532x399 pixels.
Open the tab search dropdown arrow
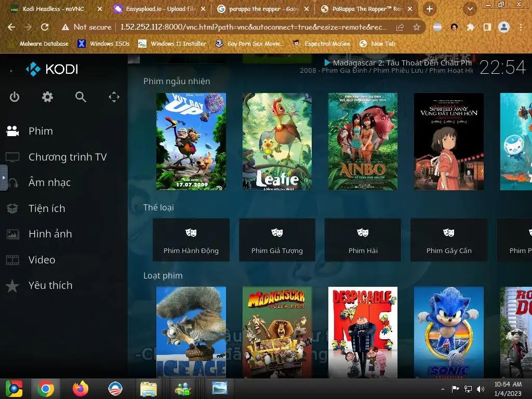click(x=470, y=9)
